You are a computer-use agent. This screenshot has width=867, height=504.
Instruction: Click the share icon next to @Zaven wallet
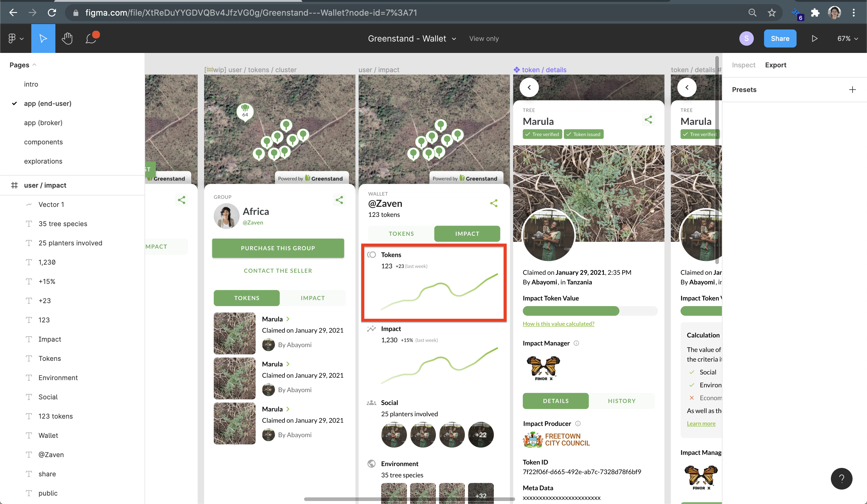494,203
